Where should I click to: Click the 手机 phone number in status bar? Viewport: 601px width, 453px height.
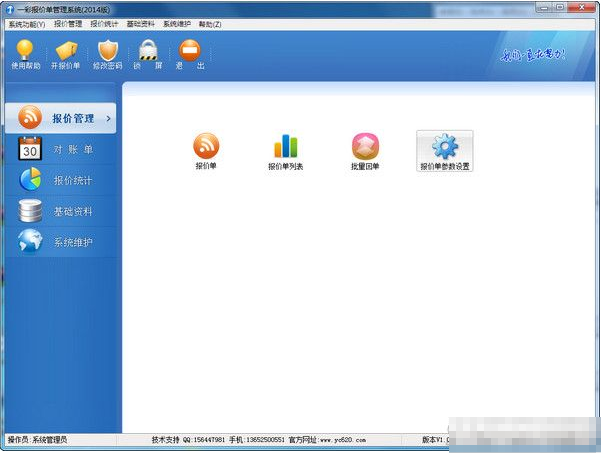pyautogui.click(x=257, y=440)
